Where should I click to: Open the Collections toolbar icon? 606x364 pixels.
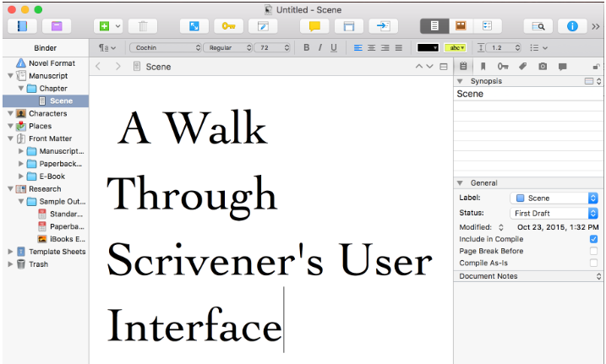[57, 26]
